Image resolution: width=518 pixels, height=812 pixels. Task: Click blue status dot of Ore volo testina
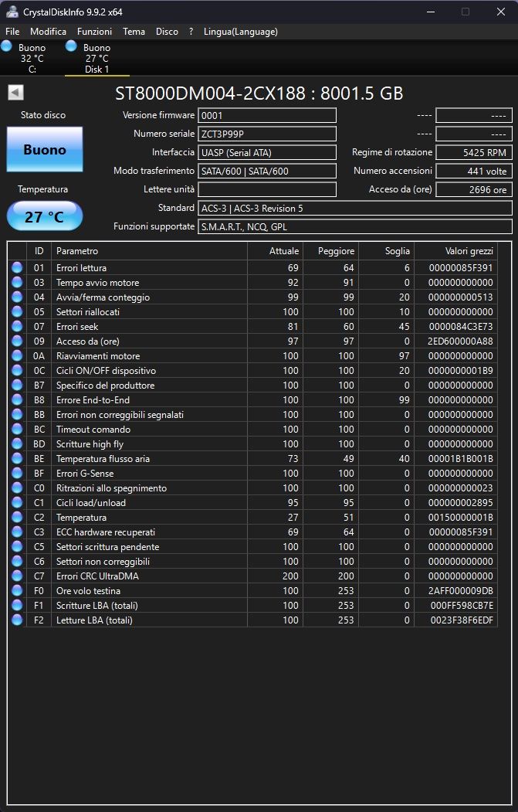17,590
